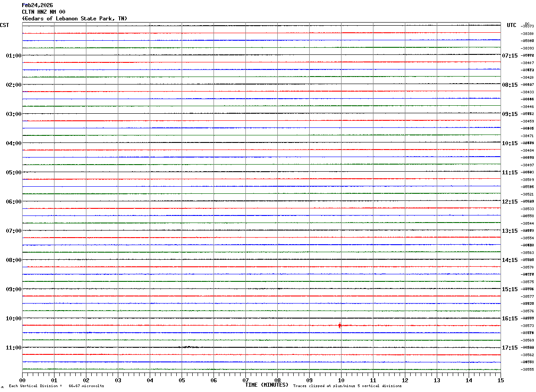
Task: Click the black trace burst near minute 5
Action: [189, 347]
